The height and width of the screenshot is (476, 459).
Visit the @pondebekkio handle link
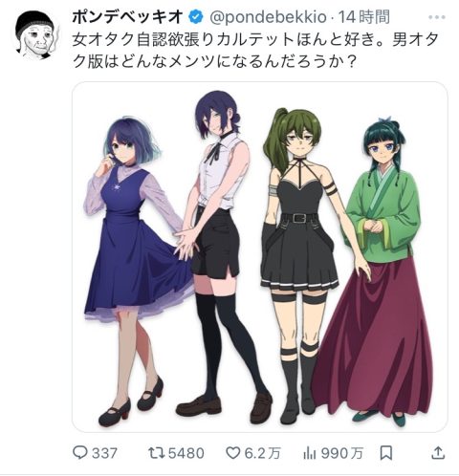click(268, 17)
